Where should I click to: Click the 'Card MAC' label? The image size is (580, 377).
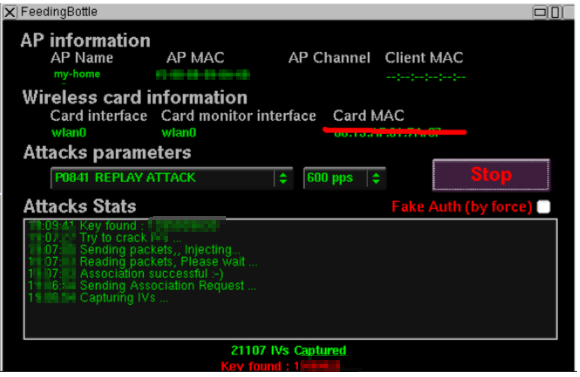pos(369,115)
